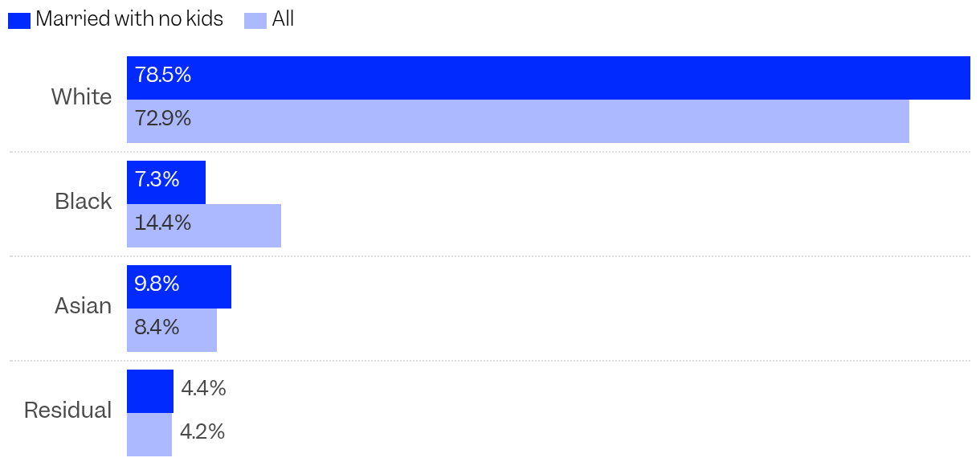Select the Married with no kids legend label
Screen dimensions: 980x466
129,19
